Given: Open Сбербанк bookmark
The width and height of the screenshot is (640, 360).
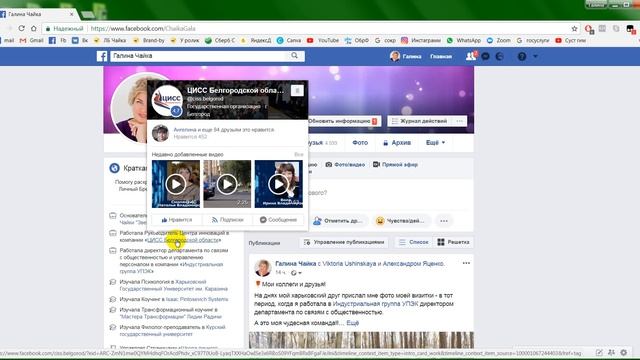Looking at the screenshot, I should [x=220, y=40].
